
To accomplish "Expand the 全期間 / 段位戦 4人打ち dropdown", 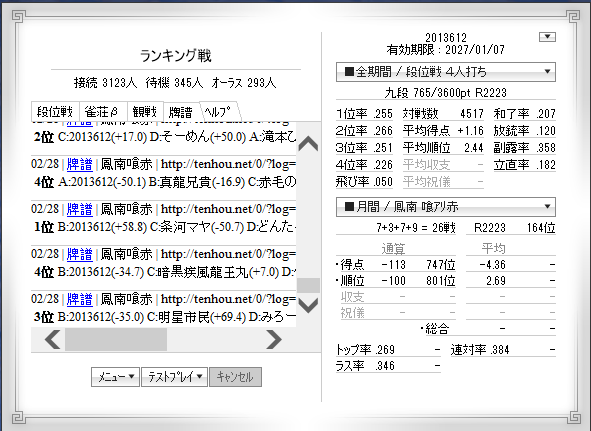I will point(446,72).
